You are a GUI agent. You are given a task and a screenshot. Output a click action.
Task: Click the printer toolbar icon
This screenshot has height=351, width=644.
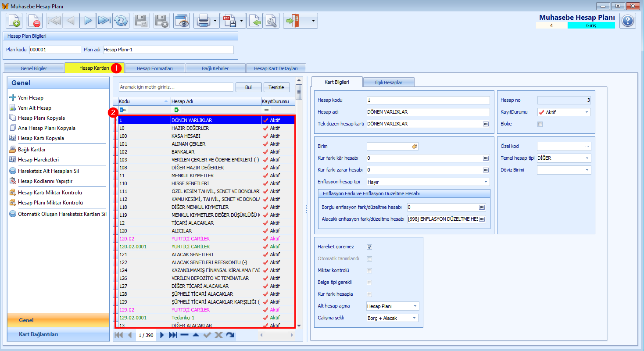click(x=203, y=21)
